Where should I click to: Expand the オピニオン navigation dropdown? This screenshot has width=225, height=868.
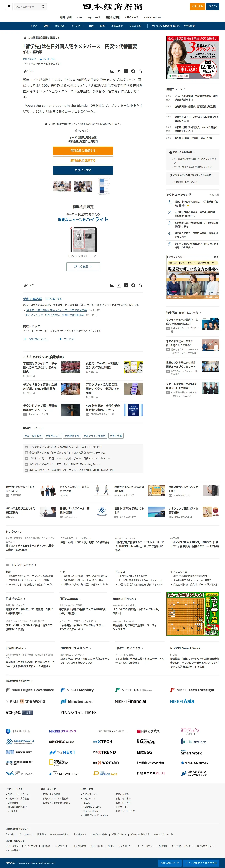(x=118, y=26)
